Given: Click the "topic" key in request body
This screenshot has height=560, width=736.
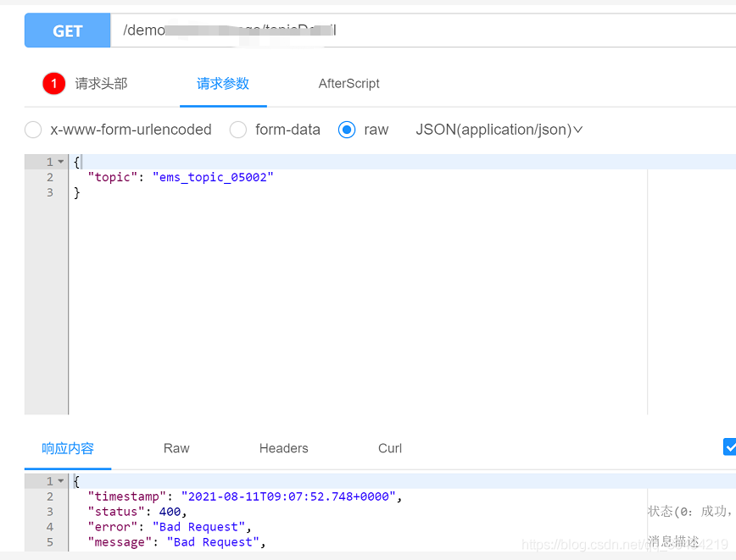Looking at the screenshot, I should 112,177.
